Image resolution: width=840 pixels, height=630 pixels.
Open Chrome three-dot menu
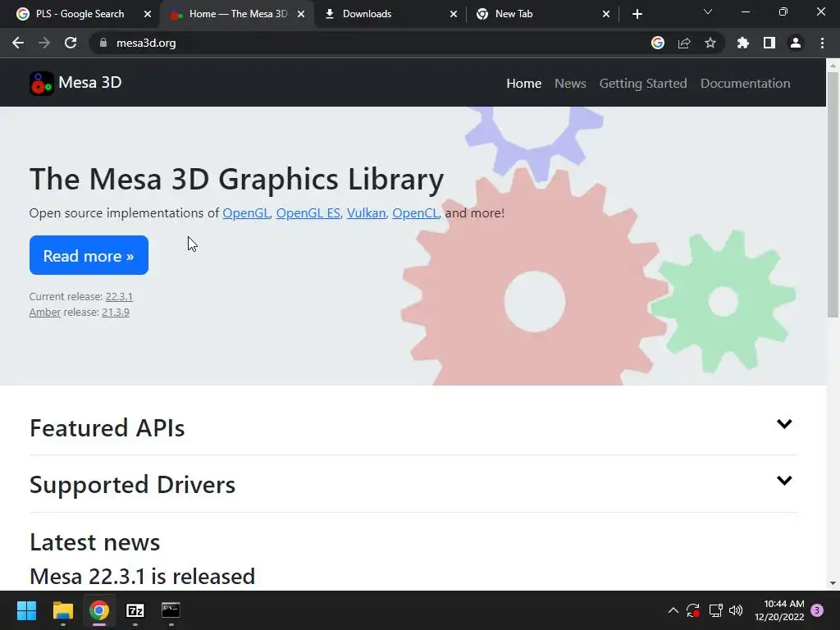point(822,43)
